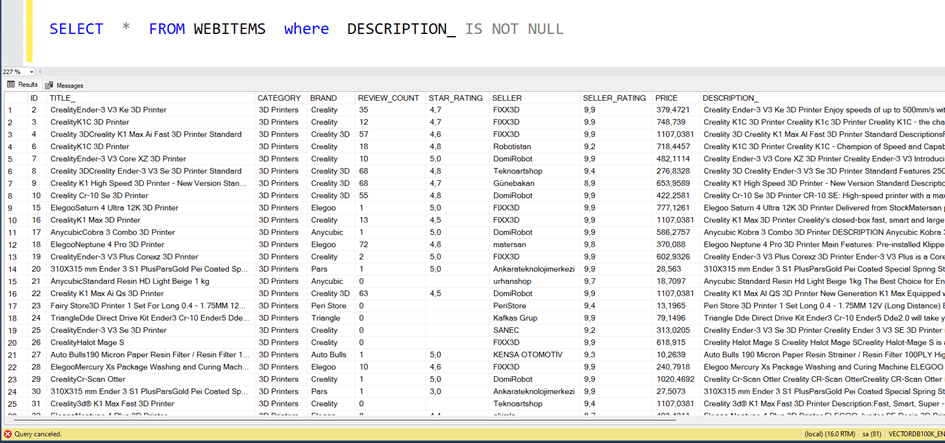Click the Results tab grid icon
Viewport: 945px width, 443px height.
[x=11, y=85]
